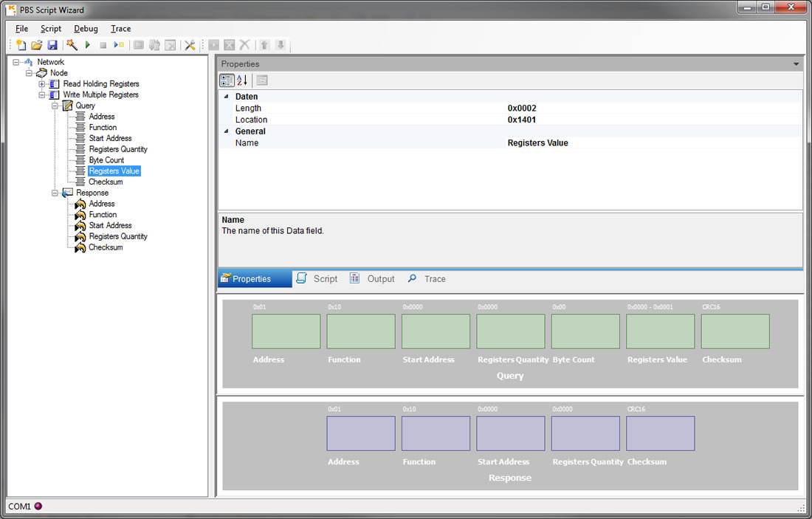
Task: Click the Open folder toolbar icon
Action: (x=36, y=46)
